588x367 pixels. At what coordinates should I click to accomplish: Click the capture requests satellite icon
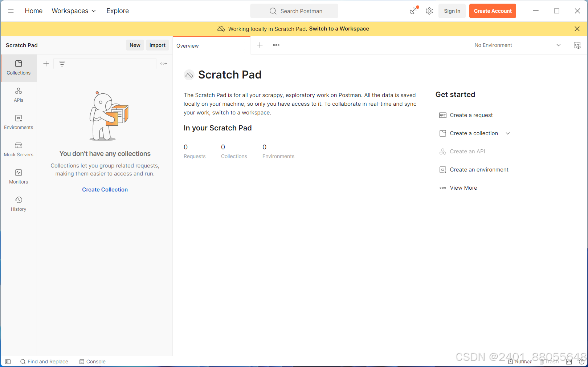[413, 11]
